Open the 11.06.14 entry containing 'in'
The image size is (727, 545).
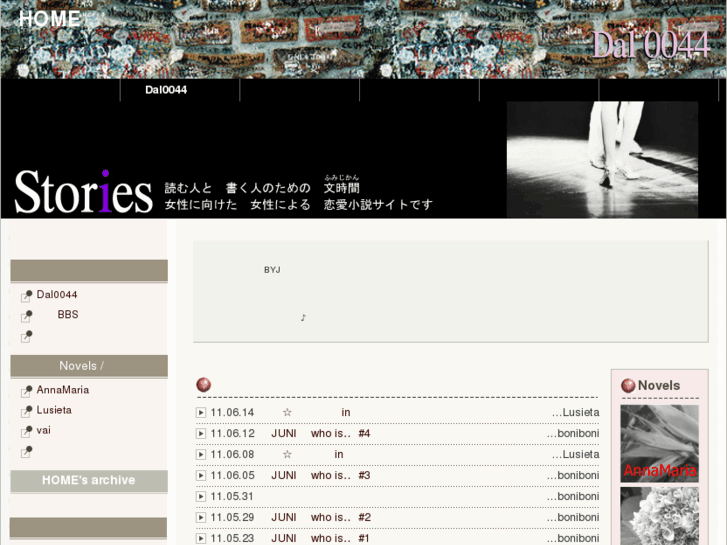(x=317, y=412)
